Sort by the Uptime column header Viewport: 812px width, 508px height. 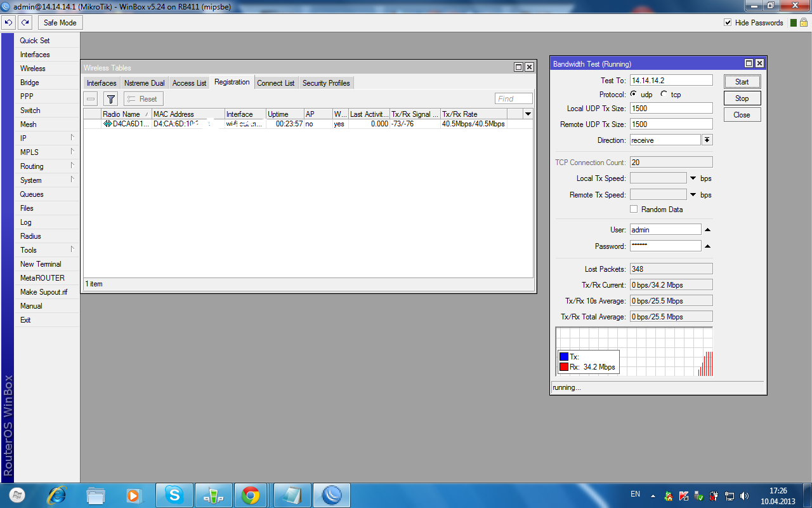(285, 114)
